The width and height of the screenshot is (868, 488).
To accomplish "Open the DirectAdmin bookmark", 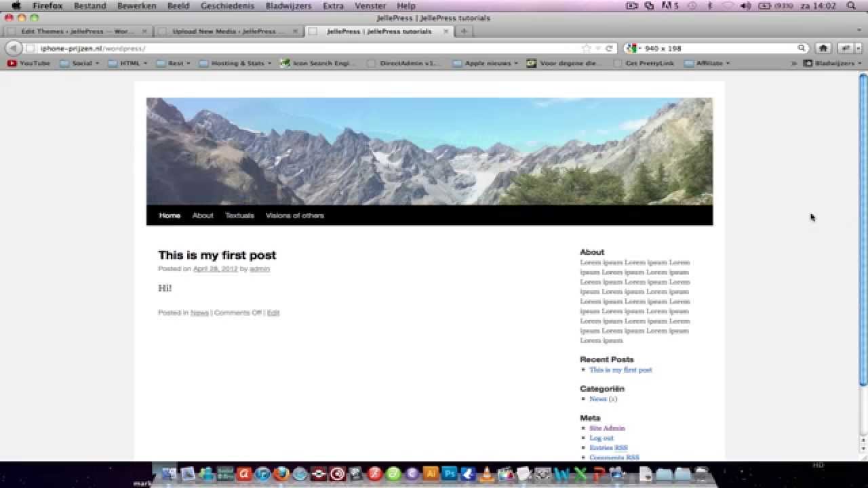I will pyautogui.click(x=403, y=63).
